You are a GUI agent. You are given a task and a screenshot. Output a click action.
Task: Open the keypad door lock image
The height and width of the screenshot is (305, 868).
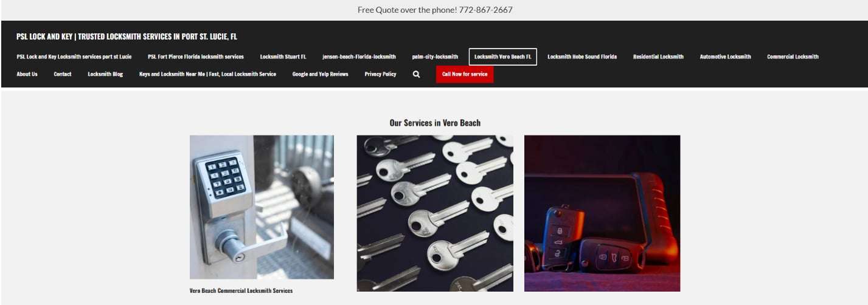pos(262,207)
